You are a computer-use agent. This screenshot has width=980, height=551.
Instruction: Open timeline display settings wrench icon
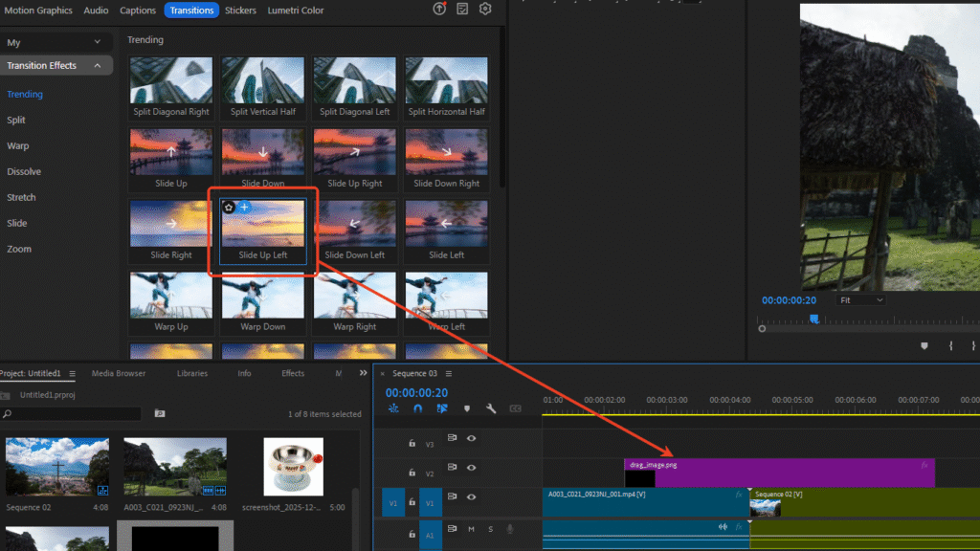491,408
